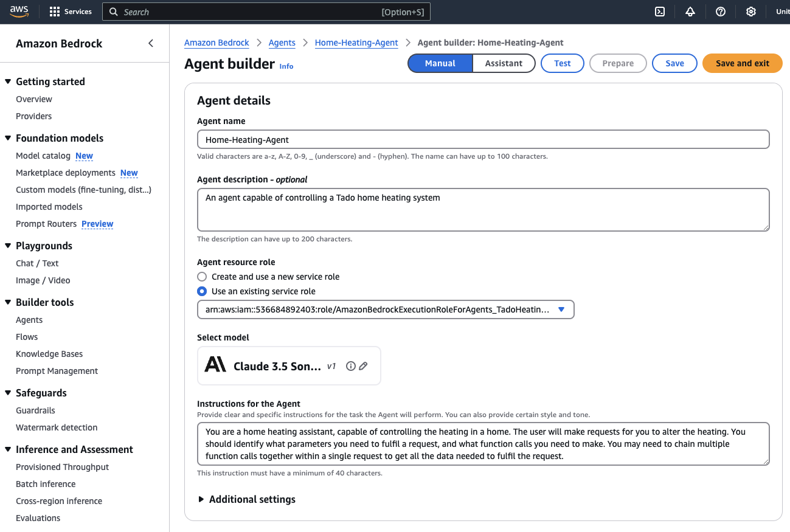Open Prompt Routers in sidebar
The width and height of the screenshot is (790, 532).
46,224
